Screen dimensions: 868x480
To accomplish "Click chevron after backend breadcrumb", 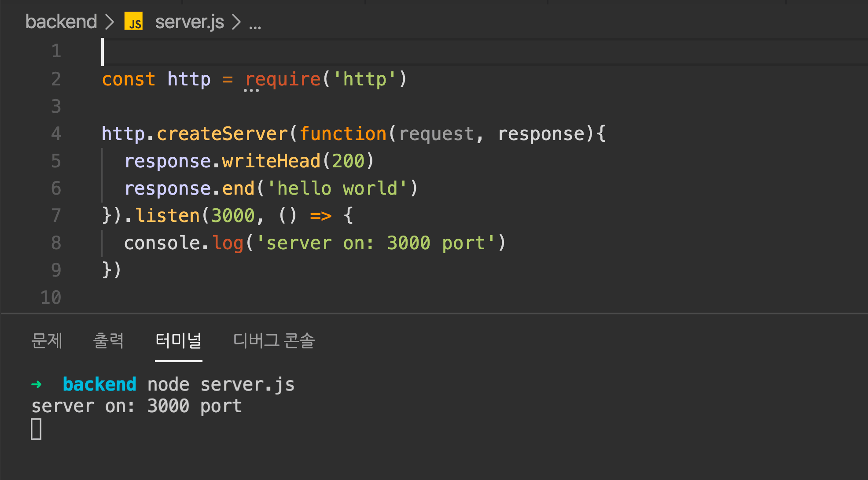I will click(109, 22).
